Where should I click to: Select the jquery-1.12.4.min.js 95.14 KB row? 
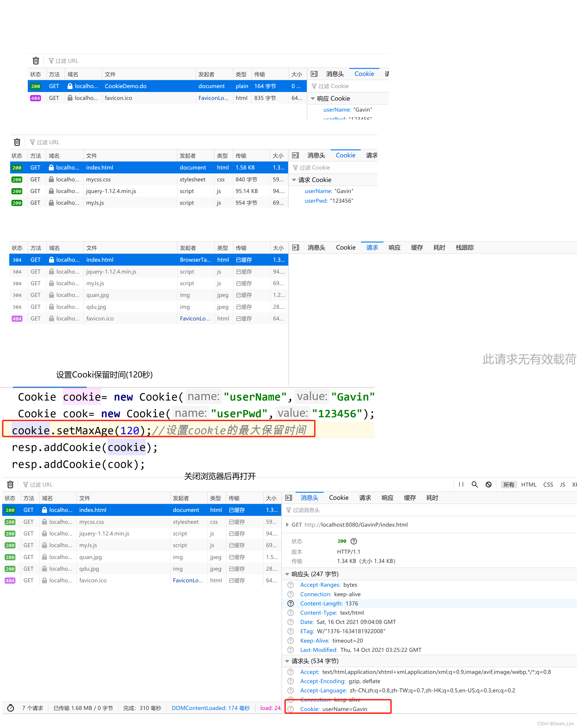[x=149, y=191]
